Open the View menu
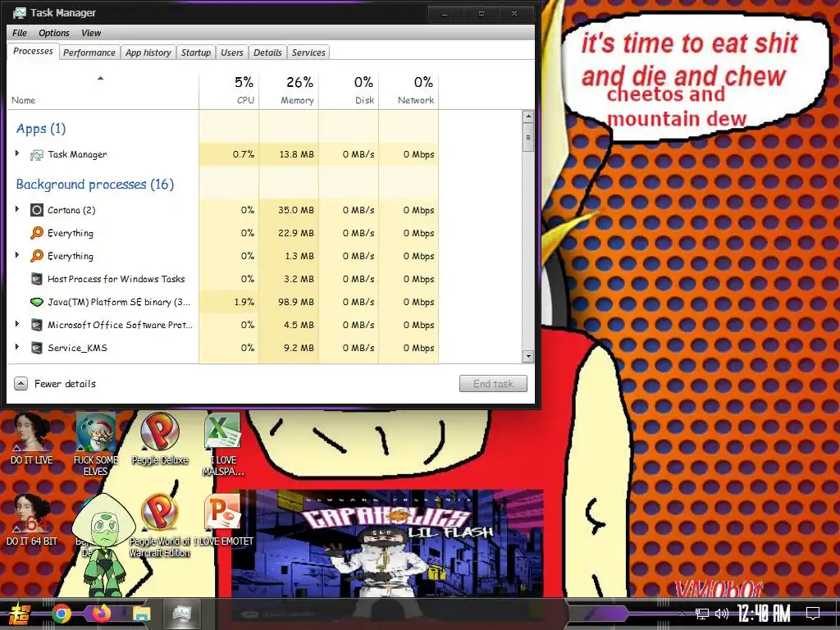Viewport: 840px width, 630px height. coord(91,33)
